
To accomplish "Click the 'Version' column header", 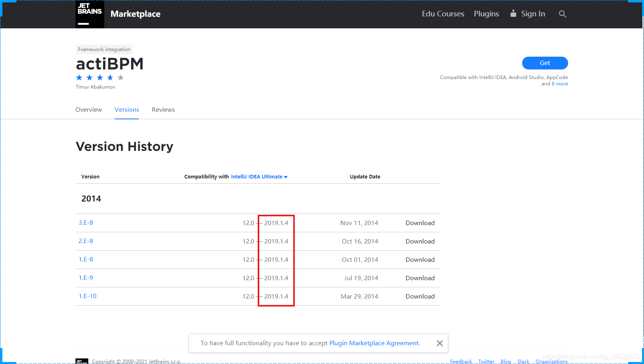I will coord(90,177).
